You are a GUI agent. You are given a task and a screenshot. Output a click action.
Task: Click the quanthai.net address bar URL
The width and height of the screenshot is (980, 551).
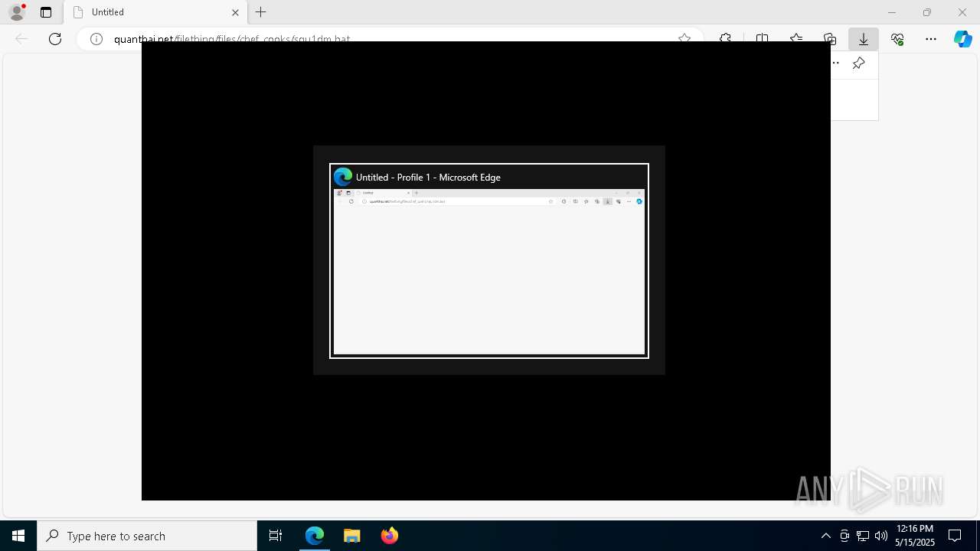pyautogui.click(x=232, y=39)
